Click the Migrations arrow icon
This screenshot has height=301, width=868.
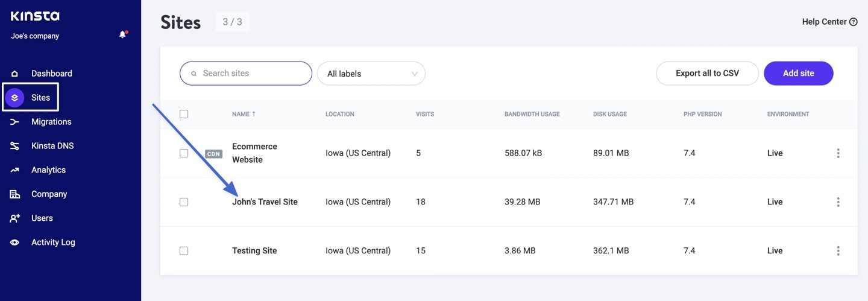(x=14, y=122)
